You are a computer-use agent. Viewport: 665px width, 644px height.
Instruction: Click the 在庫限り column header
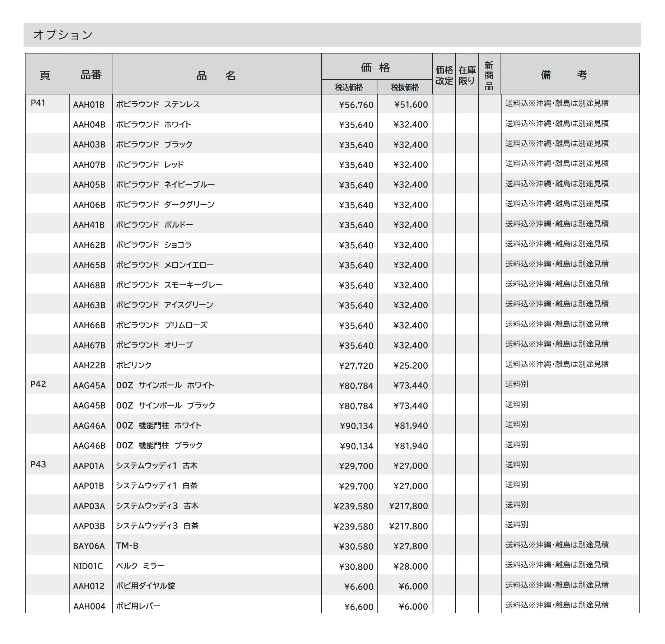[x=467, y=75]
